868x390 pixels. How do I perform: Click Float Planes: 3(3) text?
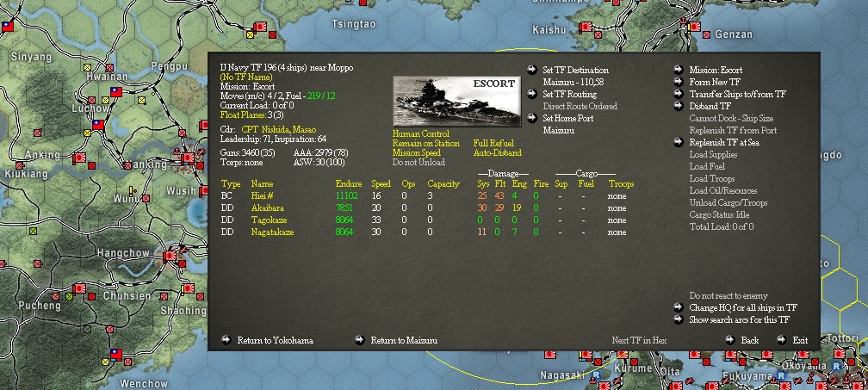click(251, 115)
